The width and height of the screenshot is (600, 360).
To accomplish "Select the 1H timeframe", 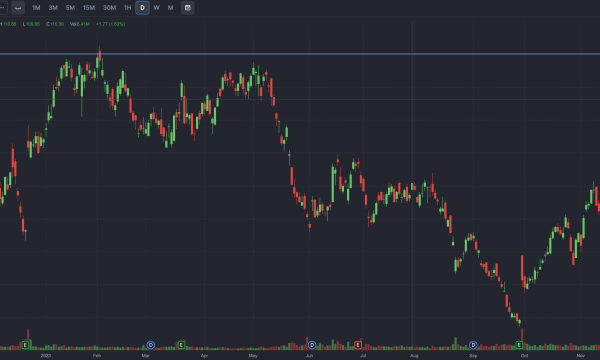I will (127, 8).
